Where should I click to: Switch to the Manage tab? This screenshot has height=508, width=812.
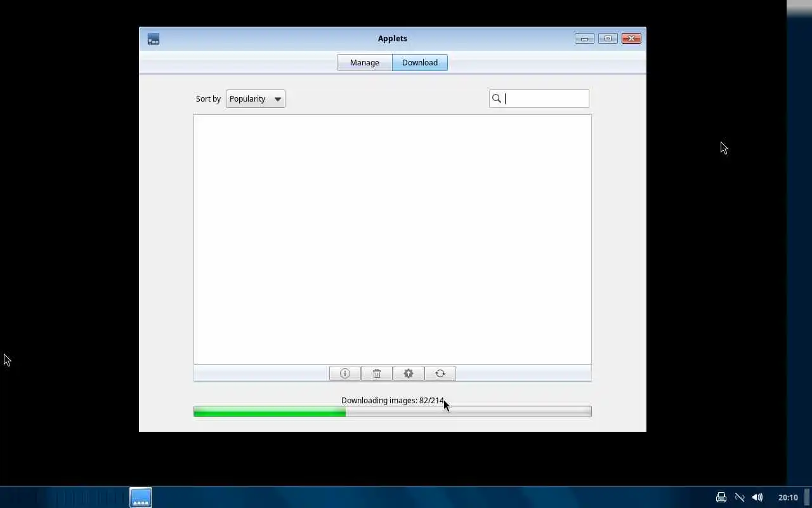365,62
